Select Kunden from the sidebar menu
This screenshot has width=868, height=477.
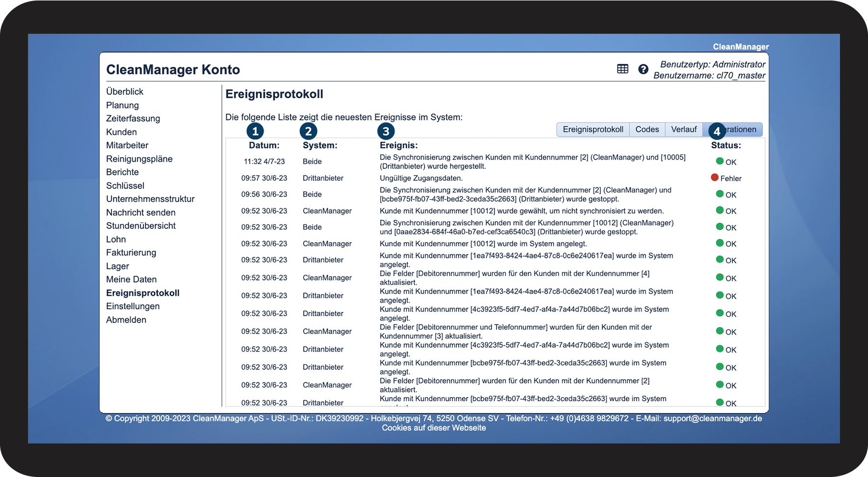click(121, 132)
